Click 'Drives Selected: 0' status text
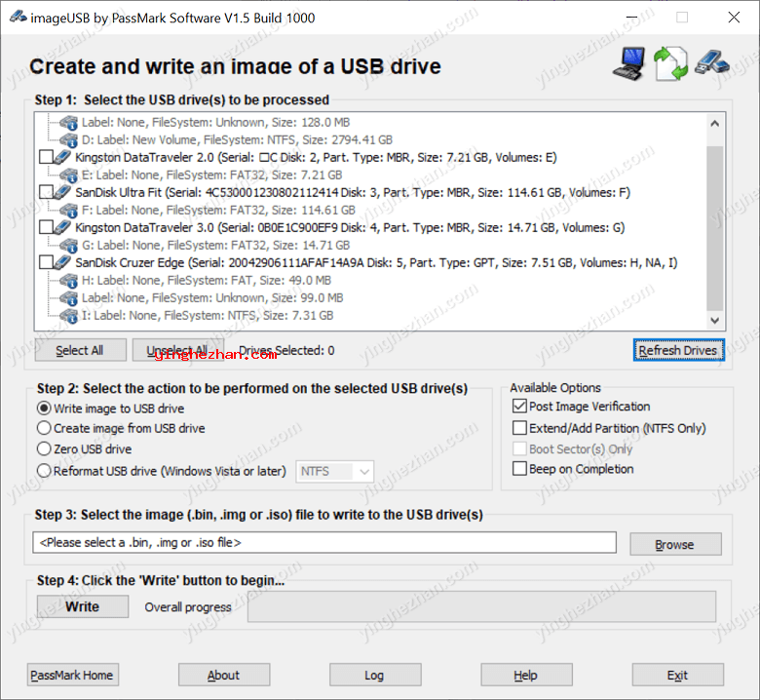The width and height of the screenshot is (760, 700). click(x=286, y=350)
